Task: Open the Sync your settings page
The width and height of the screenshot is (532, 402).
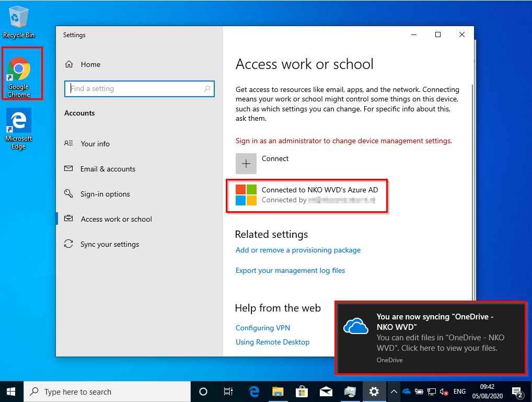Action: coord(110,244)
